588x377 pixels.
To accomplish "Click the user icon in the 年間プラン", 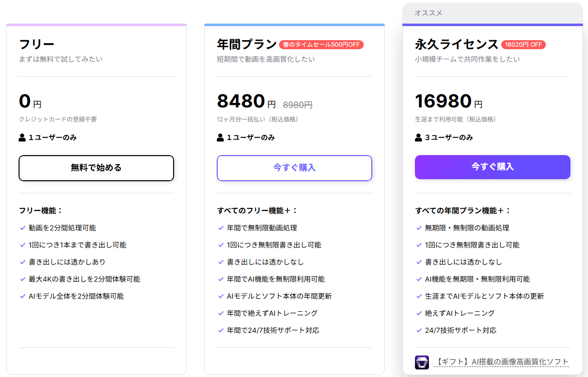I will [220, 138].
